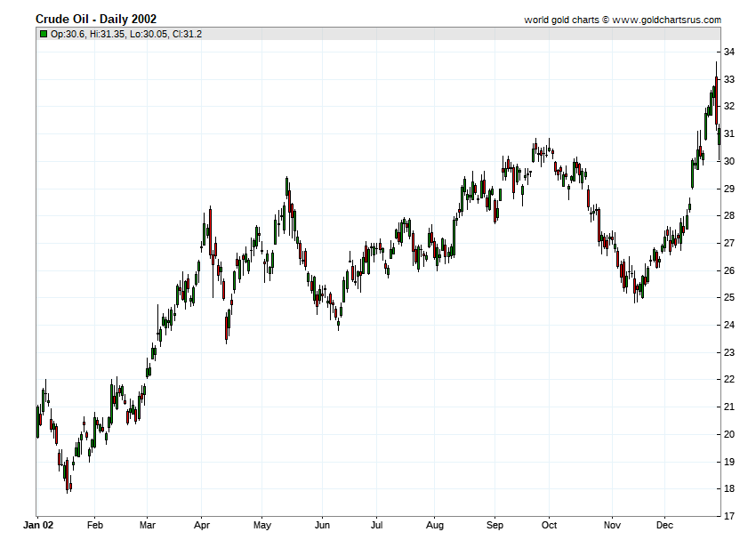This screenshot has height=548, width=756.
Task: Click the 27 price label on y-axis
Action: point(729,243)
